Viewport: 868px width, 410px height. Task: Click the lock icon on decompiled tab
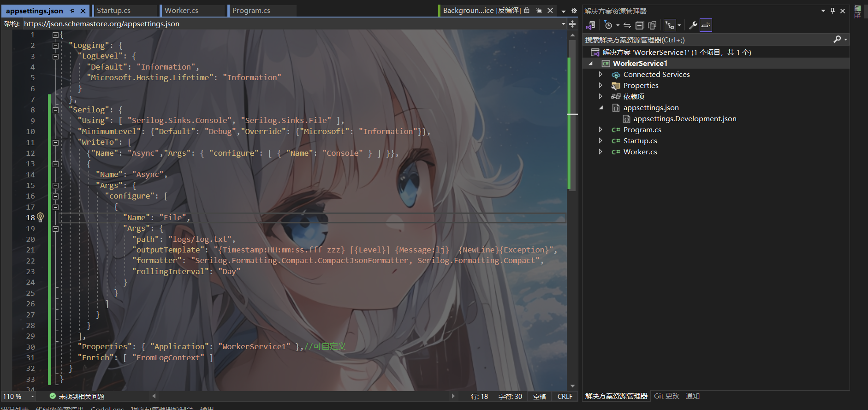coord(527,10)
